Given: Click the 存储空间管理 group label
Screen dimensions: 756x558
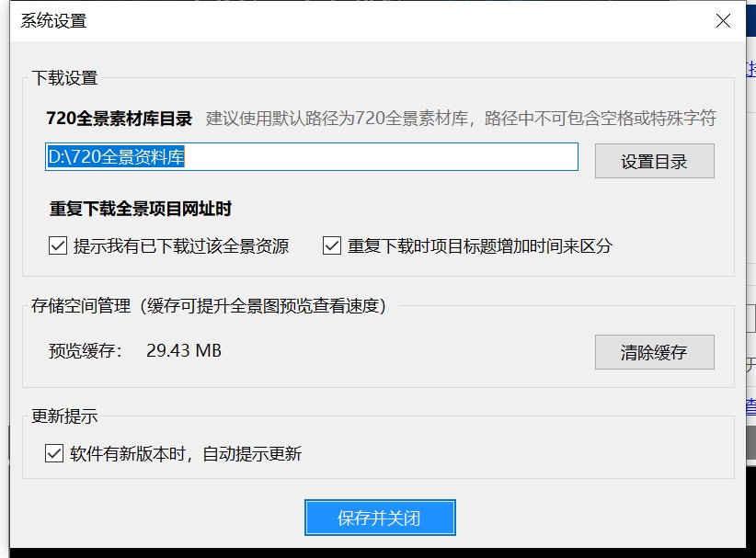Looking at the screenshot, I should click(x=209, y=305).
